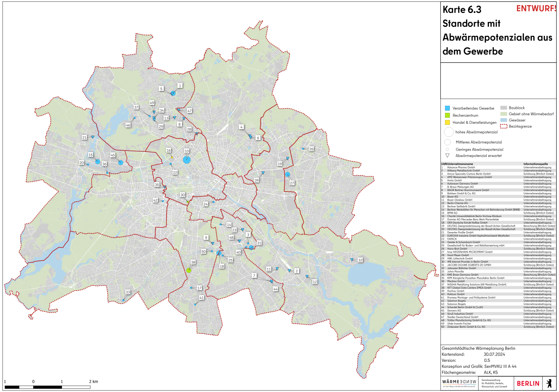Click the grey 'Baublock' legend swatch
The image size is (559, 392).
click(x=503, y=108)
